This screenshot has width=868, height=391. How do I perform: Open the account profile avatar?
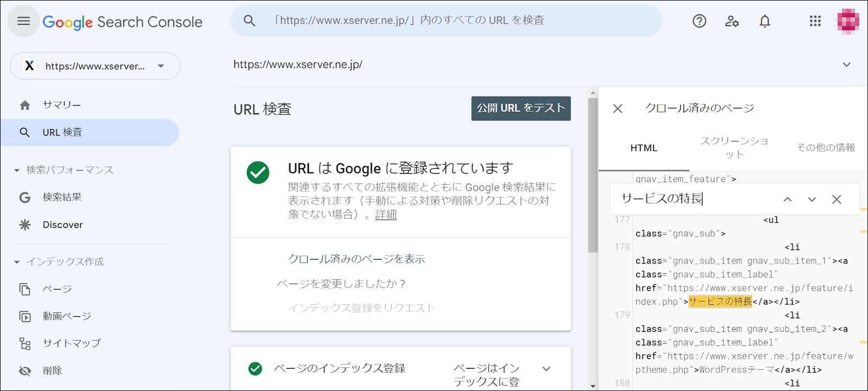[x=848, y=21]
